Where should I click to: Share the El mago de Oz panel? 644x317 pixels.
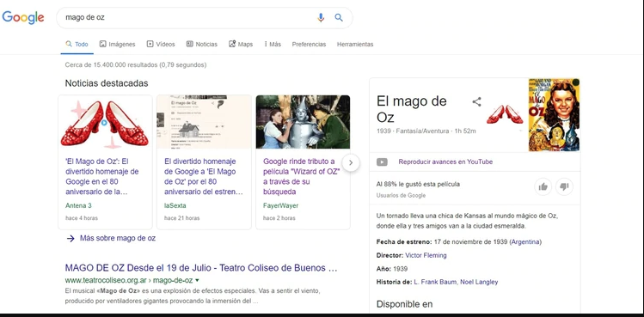click(x=476, y=102)
